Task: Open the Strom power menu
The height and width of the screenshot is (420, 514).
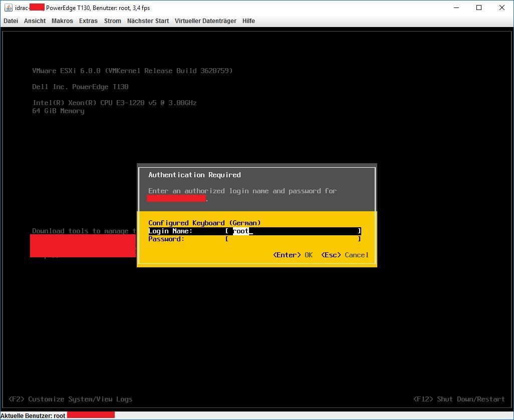Action: pyautogui.click(x=112, y=21)
